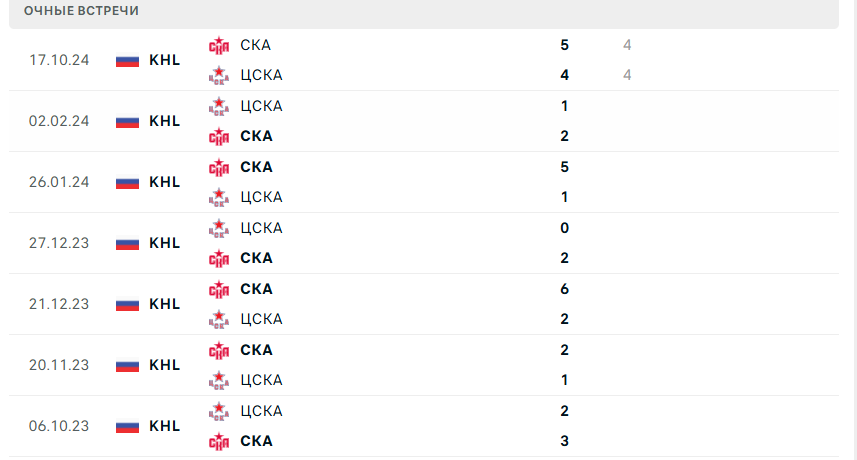Click the CSKA logo in the 02.02.24 match

pyautogui.click(x=219, y=106)
